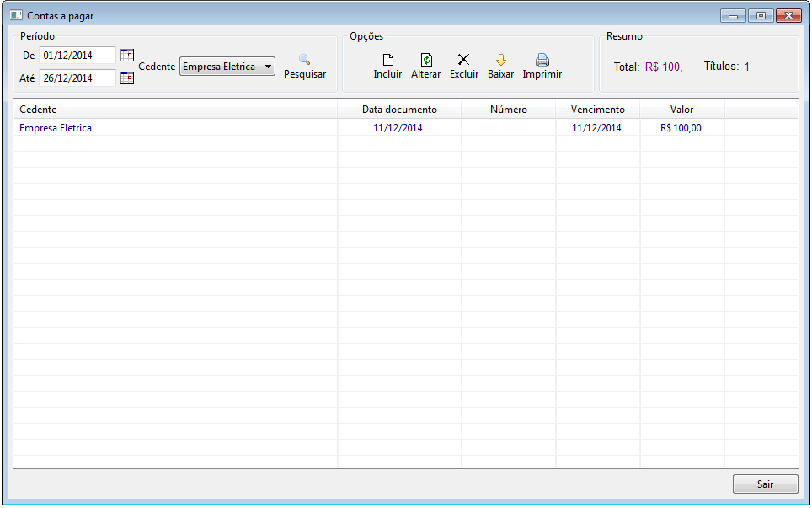The image size is (812, 508).
Task: Select the Empresa Eletrica row cell
Action: 56,128
